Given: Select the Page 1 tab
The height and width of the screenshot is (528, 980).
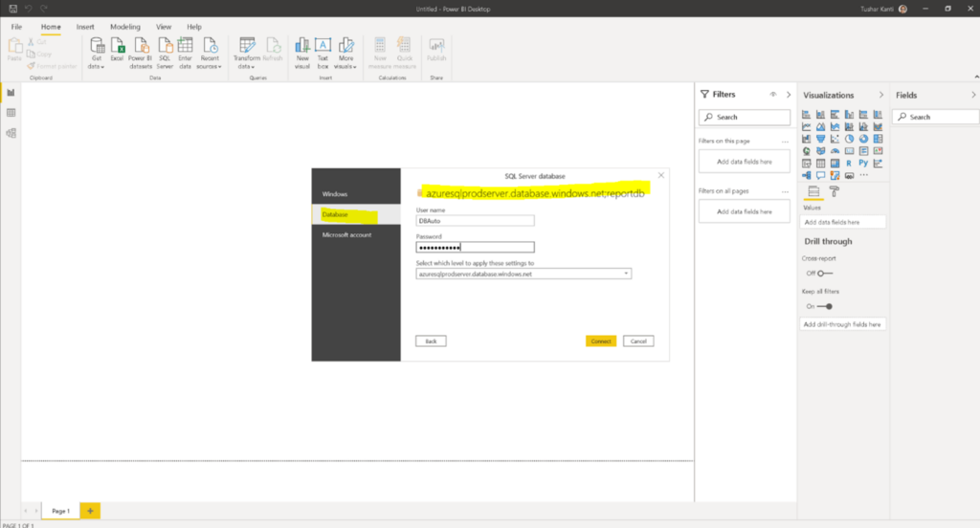Looking at the screenshot, I should pyautogui.click(x=60, y=511).
